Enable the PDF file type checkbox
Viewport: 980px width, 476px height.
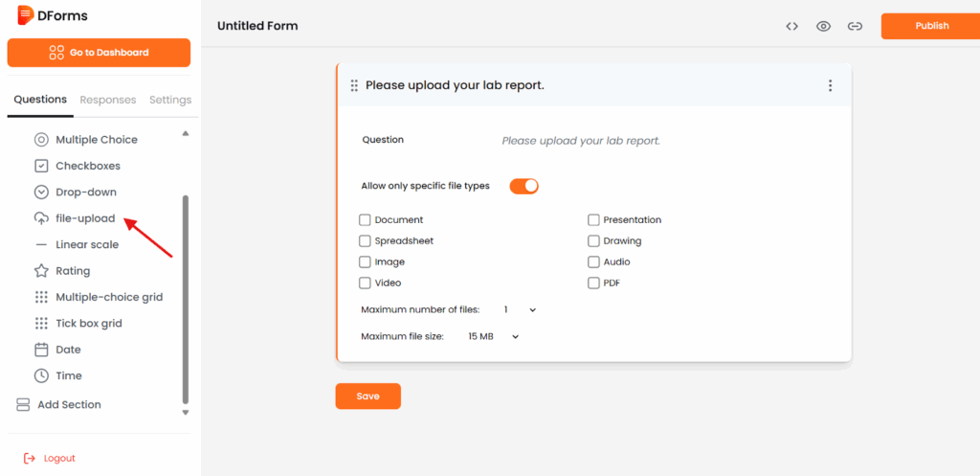[593, 283]
